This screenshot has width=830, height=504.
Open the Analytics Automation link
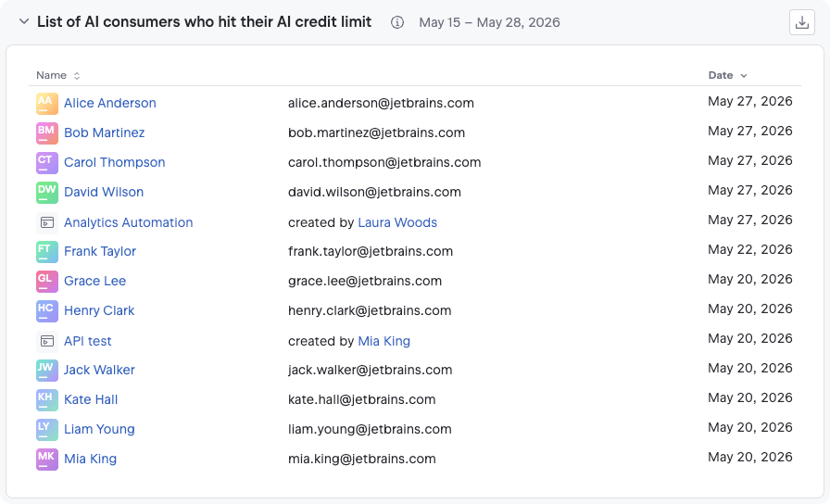129,222
